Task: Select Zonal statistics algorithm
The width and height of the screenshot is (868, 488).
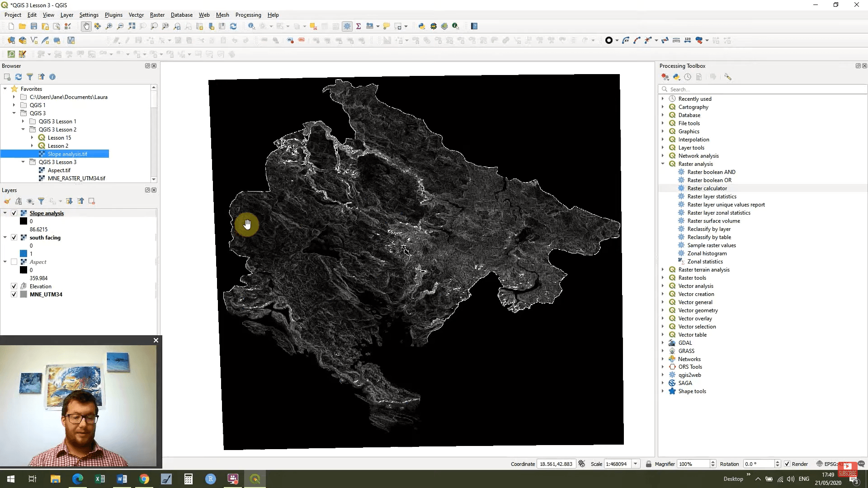Action: click(x=705, y=262)
